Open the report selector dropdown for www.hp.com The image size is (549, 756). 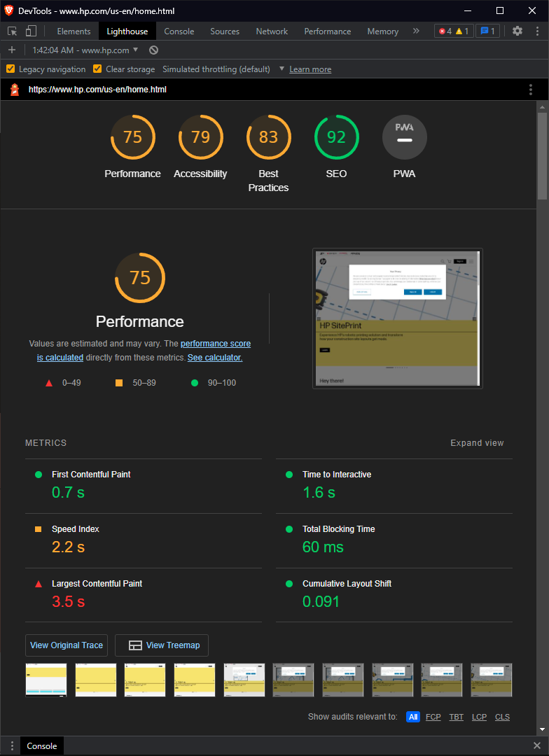click(x=85, y=50)
